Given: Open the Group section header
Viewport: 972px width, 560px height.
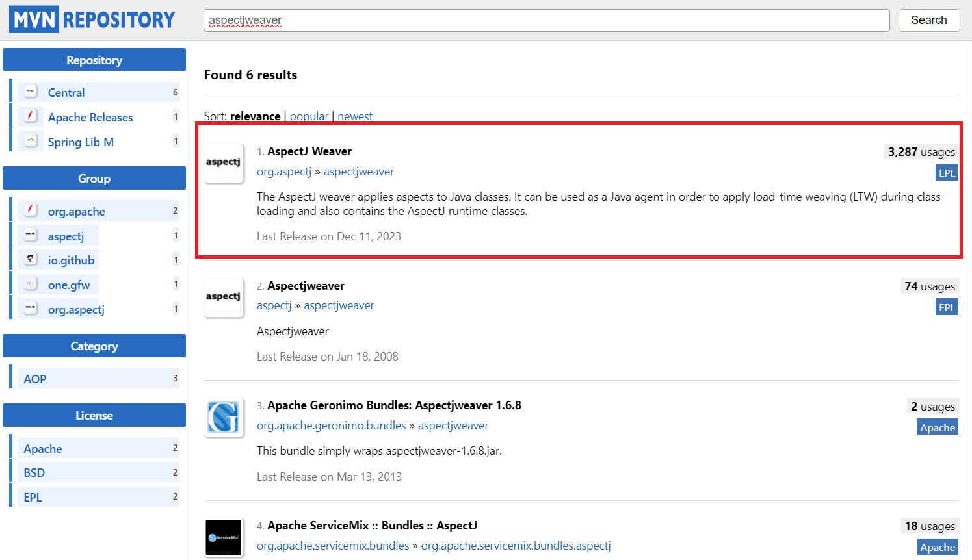Looking at the screenshot, I should tap(94, 178).
